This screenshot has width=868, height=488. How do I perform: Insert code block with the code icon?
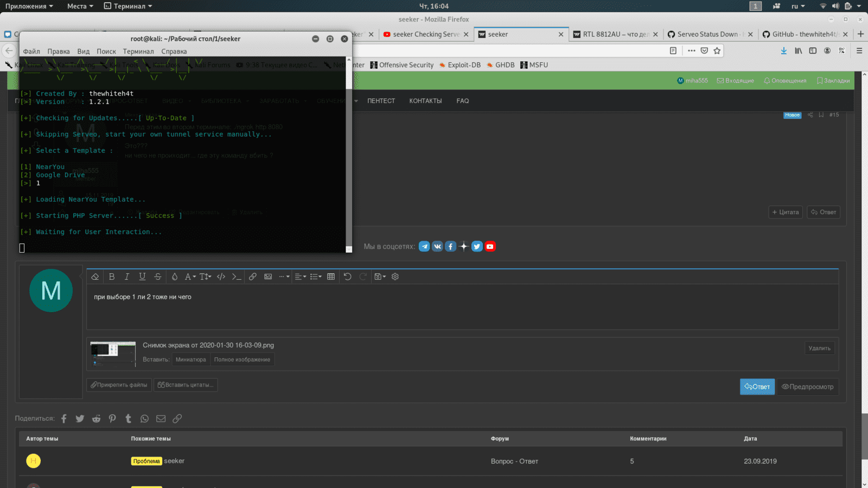tap(221, 277)
